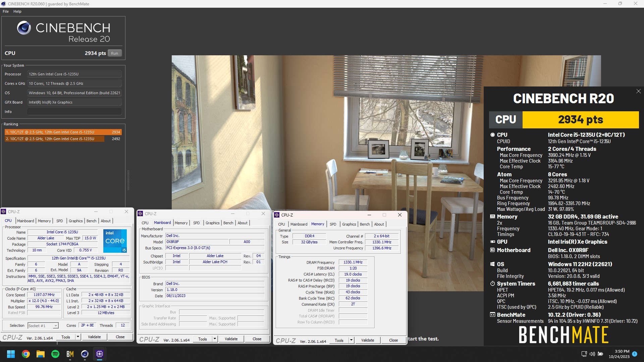Click Close button in CPU-Z Mainboard window
Image resolution: width=644 pixels, height=362 pixels.
click(x=257, y=339)
